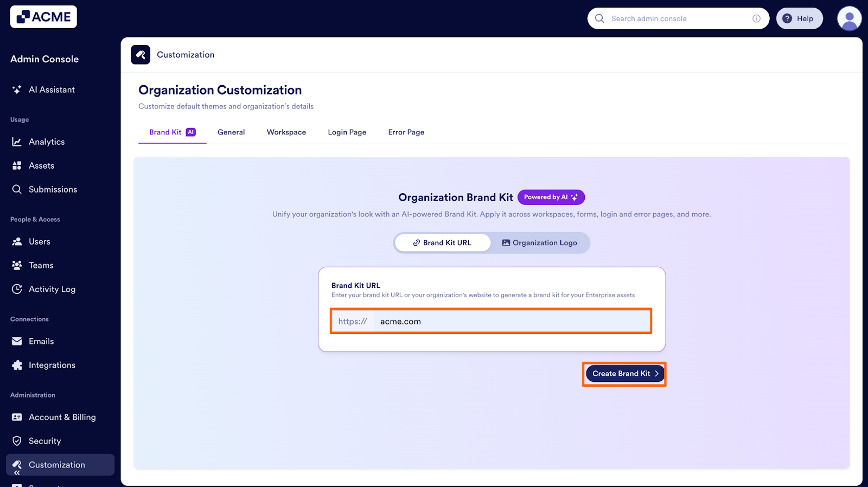This screenshot has height=487, width=868.
Task: Click the Submissions magnifier icon
Action: click(17, 189)
